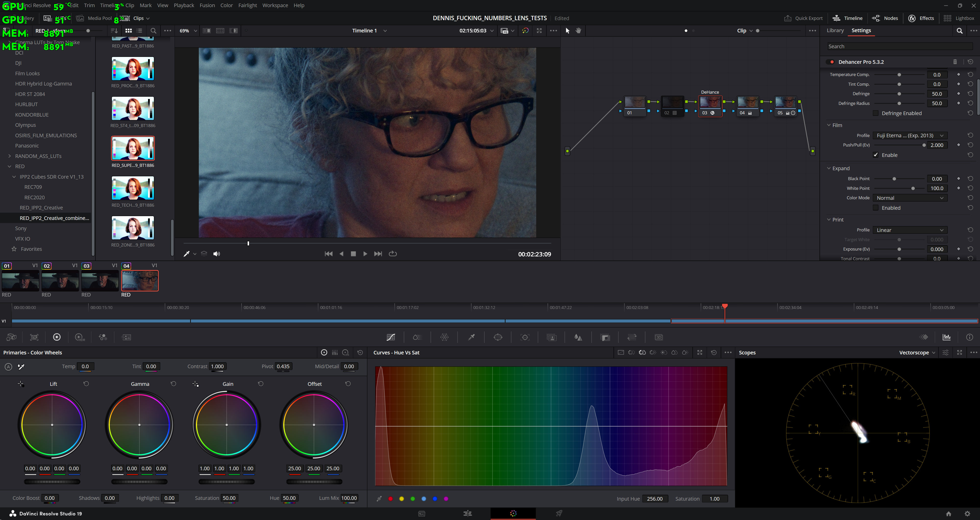Open the HDR color wheels icon
Viewport: 980px width, 520px height.
pyautogui.click(x=80, y=337)
